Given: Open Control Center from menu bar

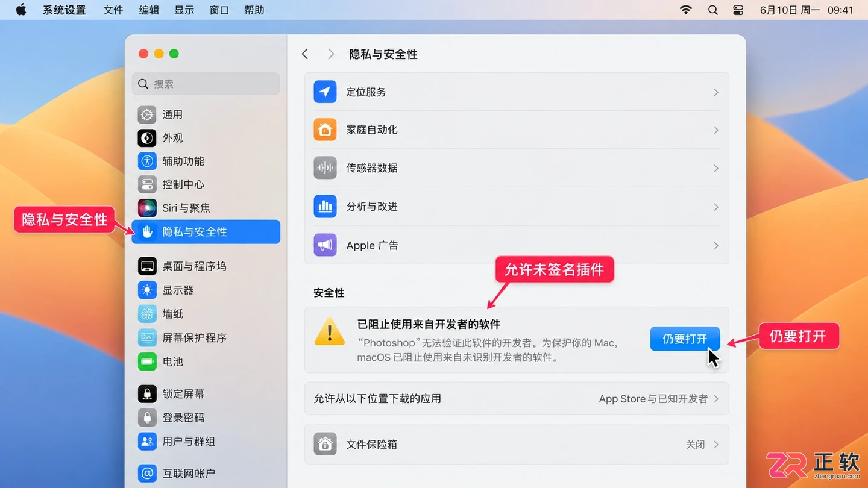Looking at the screenshot, I should tap(738, 10).
